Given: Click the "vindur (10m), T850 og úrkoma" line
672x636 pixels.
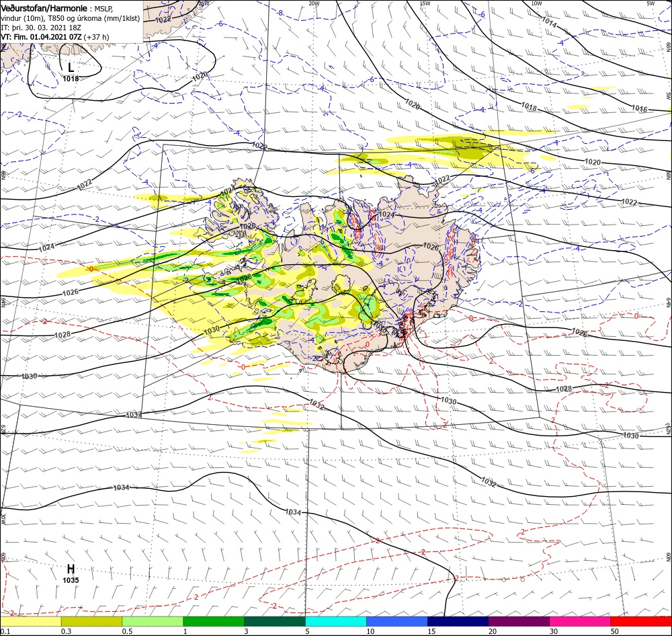Looking at the screenshot, I should tap(71, 18).
